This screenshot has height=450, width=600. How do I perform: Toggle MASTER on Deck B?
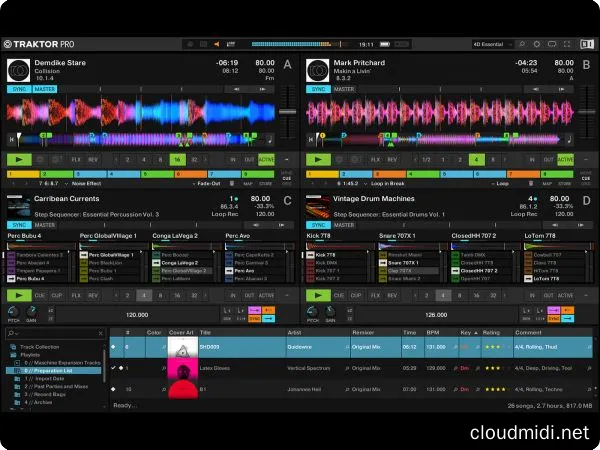[345, 89]
